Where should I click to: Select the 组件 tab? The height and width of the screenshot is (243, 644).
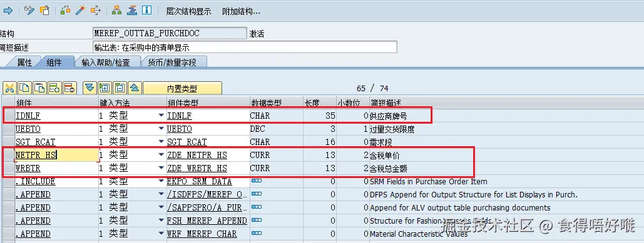pos(54,62)
